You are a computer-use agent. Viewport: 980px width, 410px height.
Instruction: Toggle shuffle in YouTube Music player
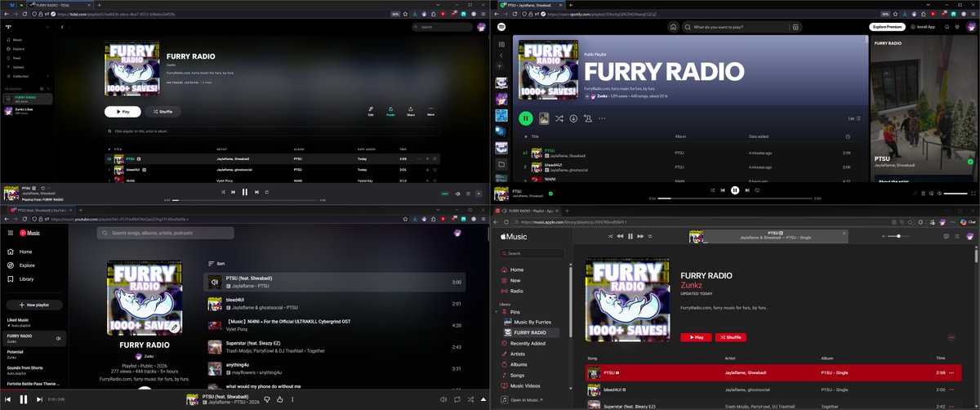[471, 400]
